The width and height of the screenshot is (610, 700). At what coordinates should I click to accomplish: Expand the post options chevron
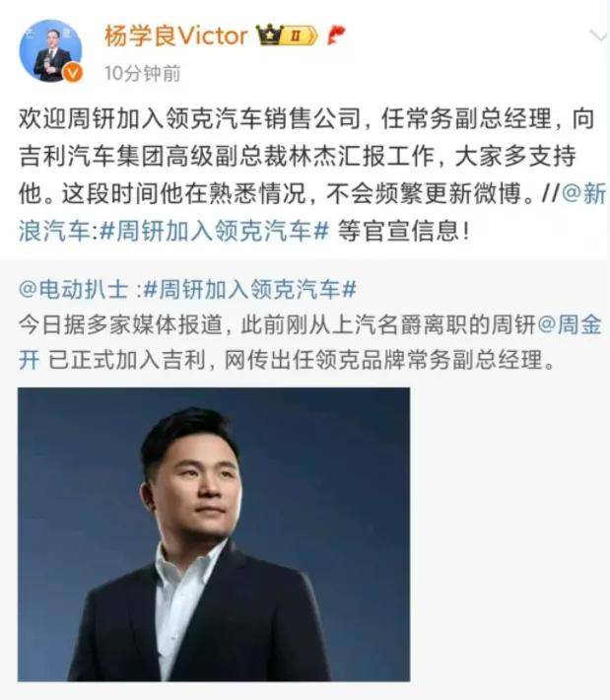[598, 35]
